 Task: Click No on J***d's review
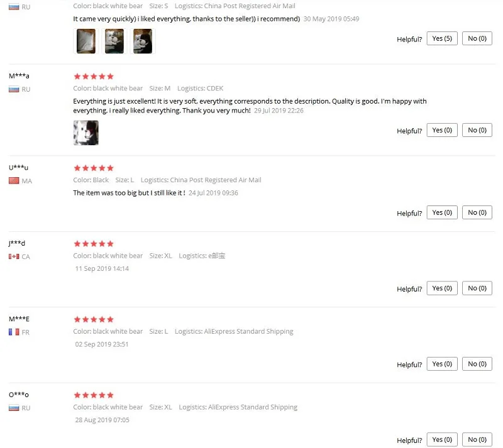[x=477, y=288]
